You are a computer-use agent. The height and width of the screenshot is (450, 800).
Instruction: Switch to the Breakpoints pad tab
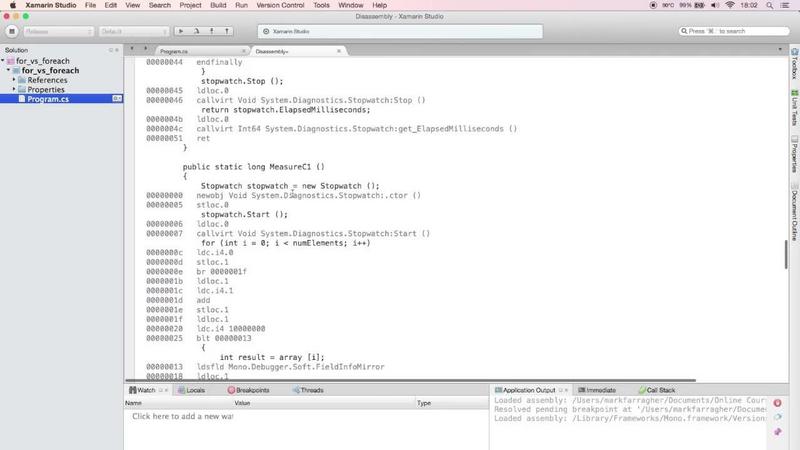[x=248, y=390]
